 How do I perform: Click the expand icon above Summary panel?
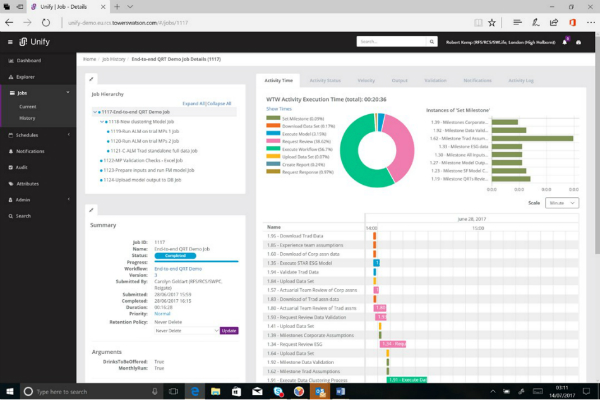[x=91, y=210]
